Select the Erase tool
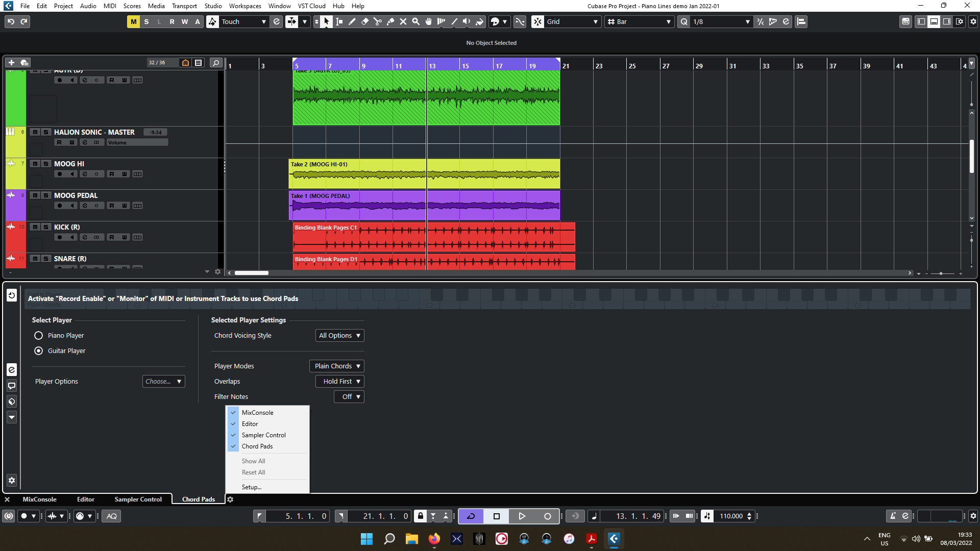The image size is (980, 551). pyautogui.click(x=364, y=21)
